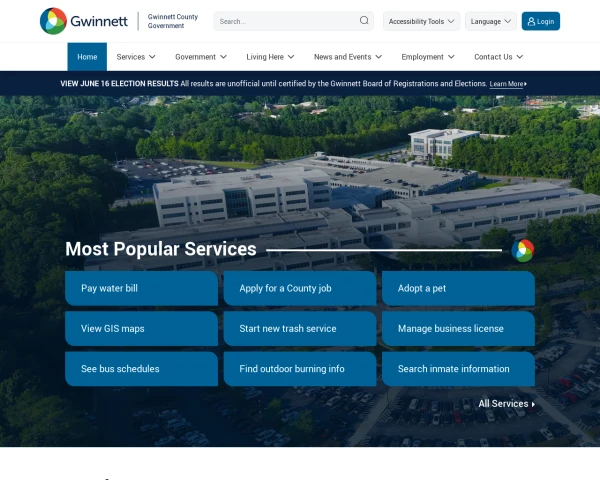Screen dimensions: 600x480
Task: Click Learn More about election results
Action: 508,84
